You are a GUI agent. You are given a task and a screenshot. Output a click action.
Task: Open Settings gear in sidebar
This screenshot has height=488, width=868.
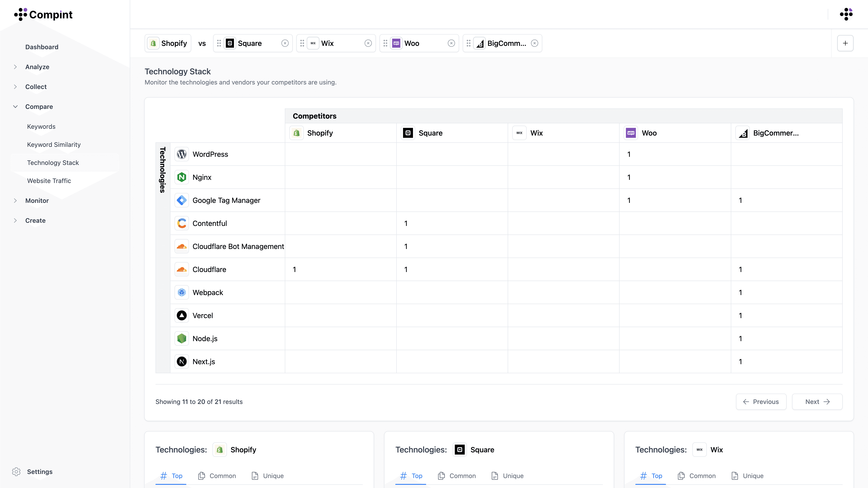(16, 472)
